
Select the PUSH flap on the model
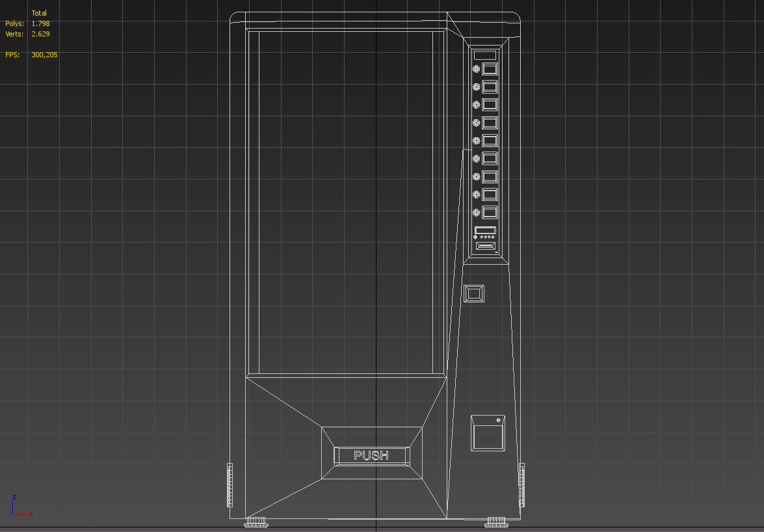[372, 456]
